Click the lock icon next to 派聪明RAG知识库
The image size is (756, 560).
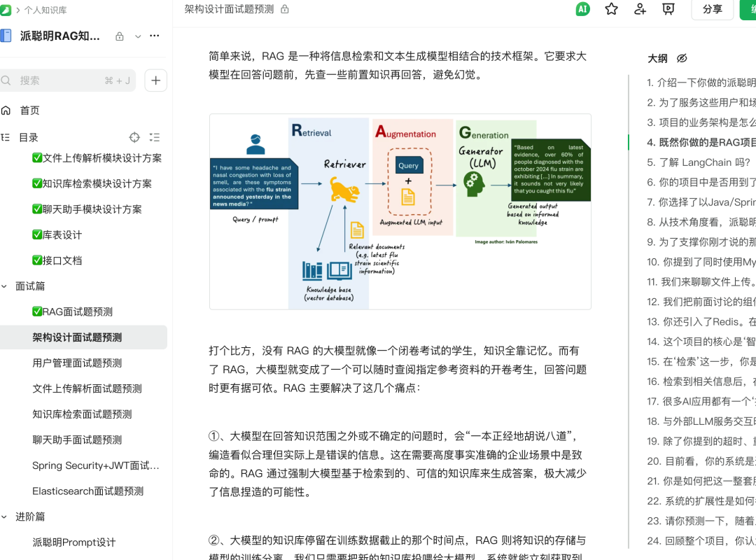click(120, 36)
